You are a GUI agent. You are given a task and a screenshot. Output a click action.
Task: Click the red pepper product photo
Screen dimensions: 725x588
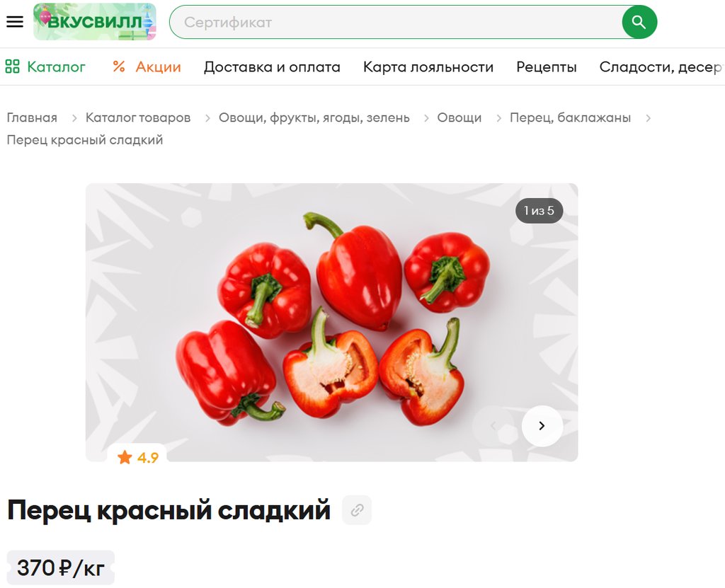[331, 322]
